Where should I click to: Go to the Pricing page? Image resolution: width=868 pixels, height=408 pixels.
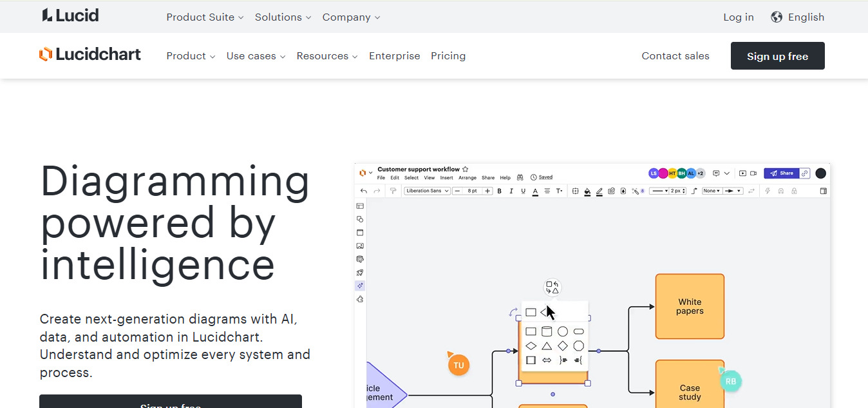pos(448,56)
